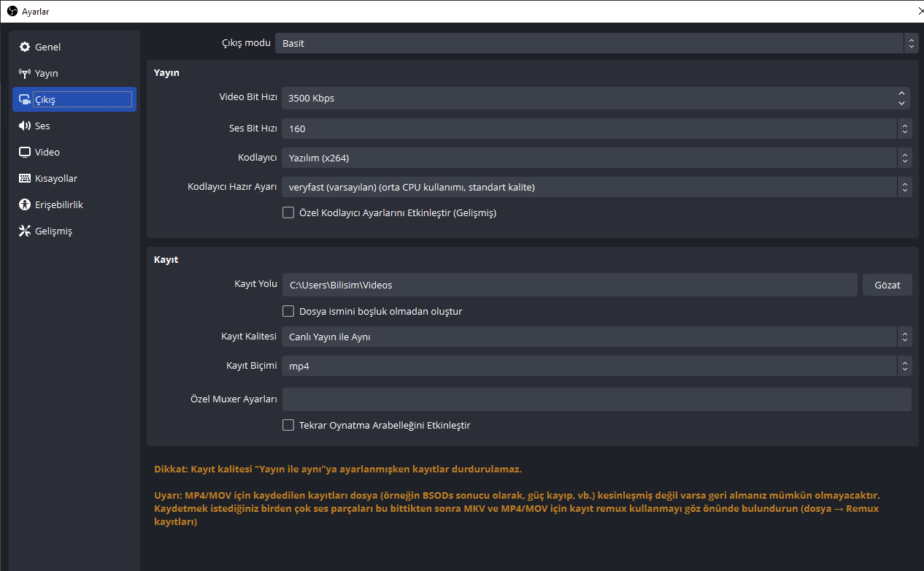The width and height of the screenshot is (924, 571).
Task: Open the Video settings section
Action: click(x=74, y=152)
